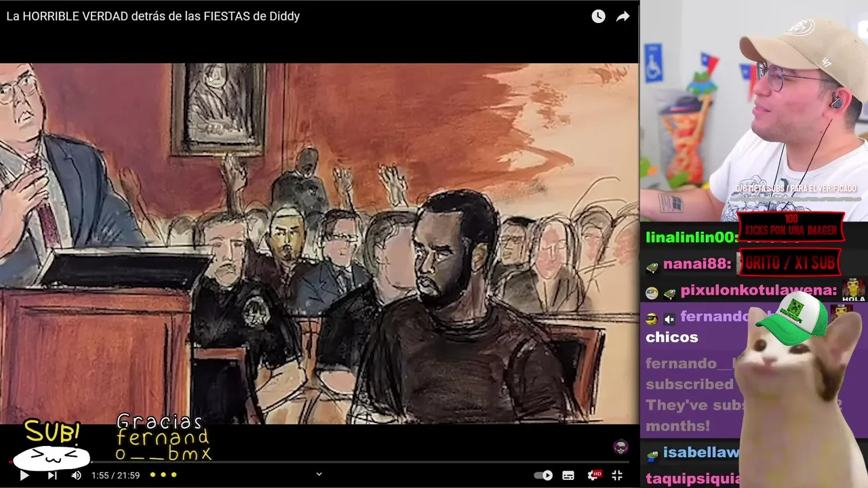Click the round badge beside pixulonkotulawena

(x=652, y=293)
